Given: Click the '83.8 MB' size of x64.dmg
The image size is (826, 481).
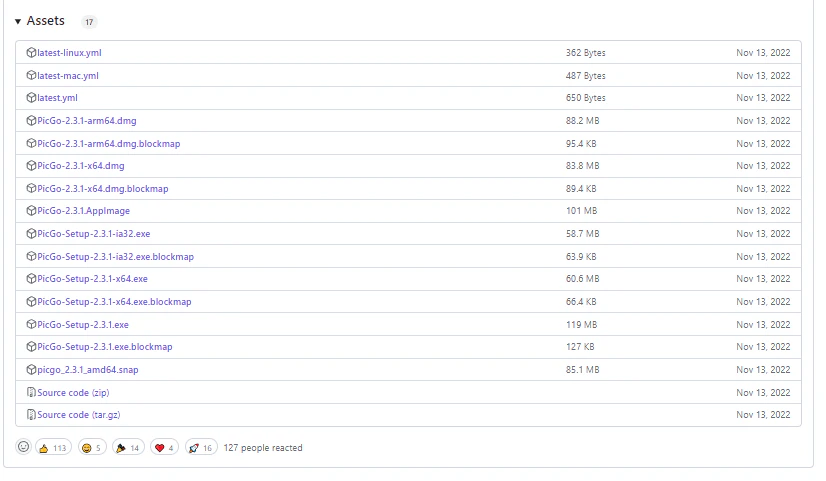Looking at the screenshot, I should (583, 166).
